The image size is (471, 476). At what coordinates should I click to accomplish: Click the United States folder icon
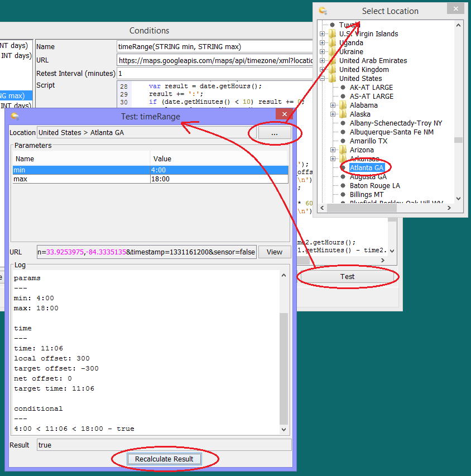click(333, 78)
